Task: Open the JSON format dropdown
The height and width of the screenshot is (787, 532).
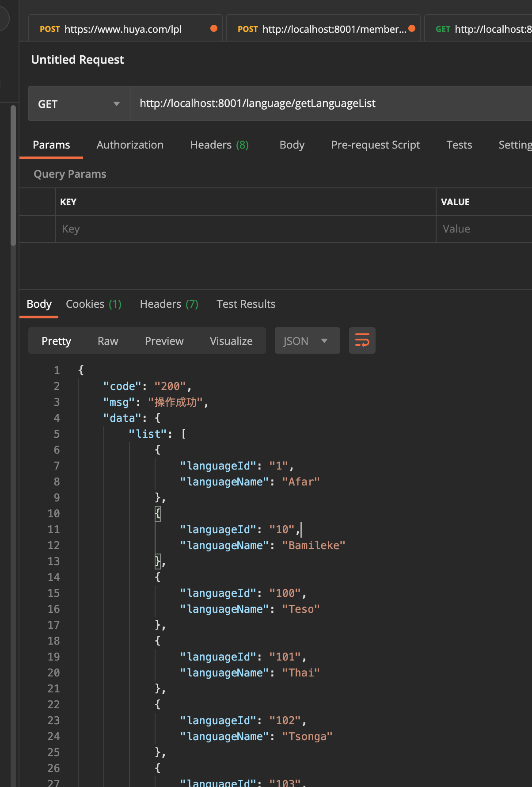Action: [x=307, y=341]
